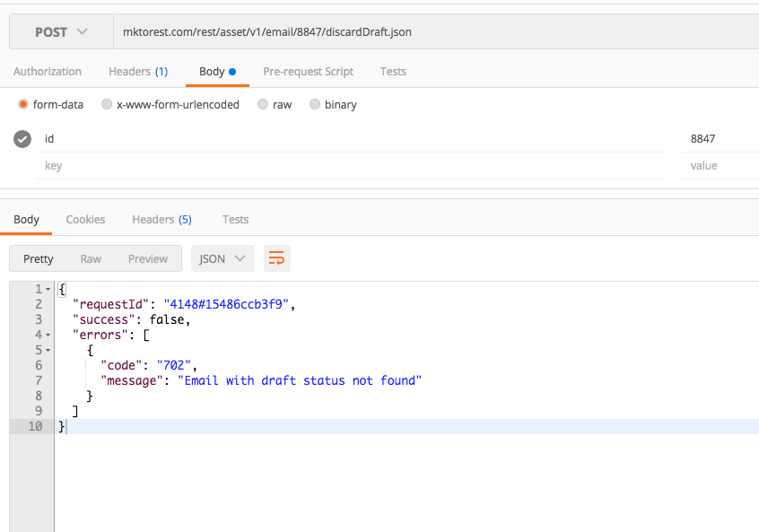Open the Pre-request Script tab
The width and height of the screenshot is (759, 532).
pos(308,72)
